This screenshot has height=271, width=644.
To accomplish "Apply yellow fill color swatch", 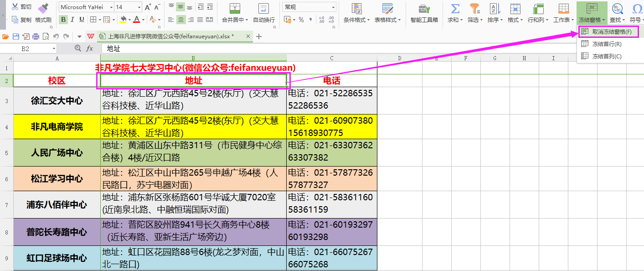I will tap(123, 20).
